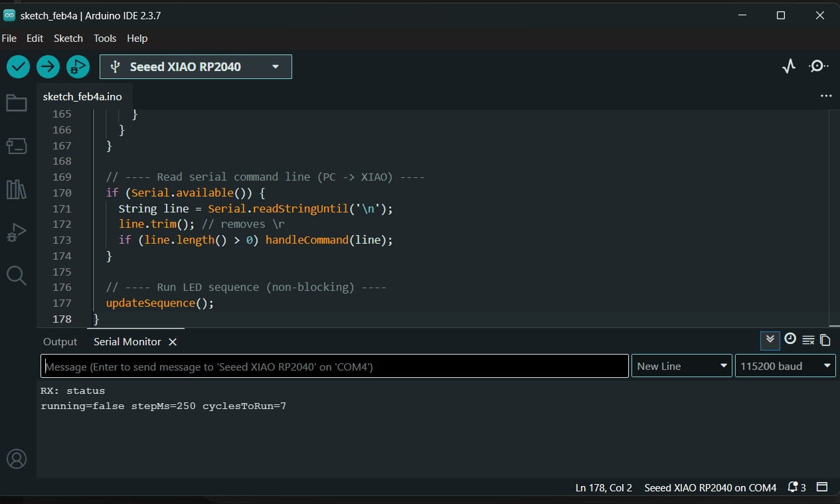840x504 pixels.
Task: Toggle the bottom panel from status bar
Action: 822,487
